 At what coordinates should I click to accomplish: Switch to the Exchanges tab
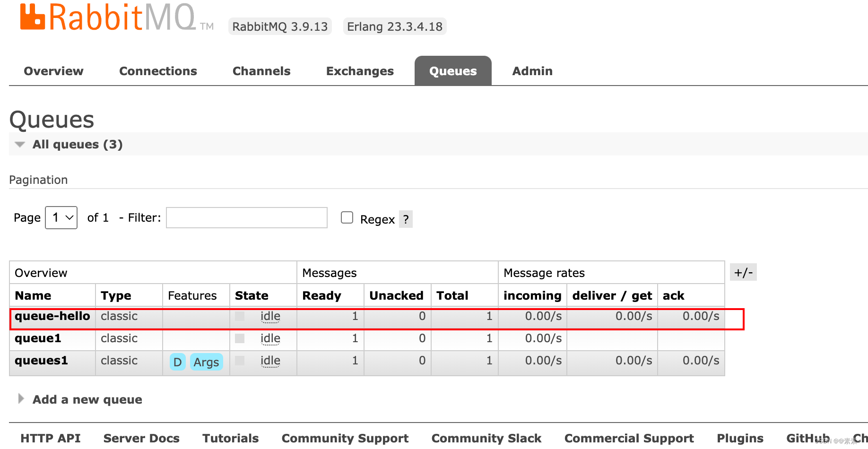click(x=360, y=71)
